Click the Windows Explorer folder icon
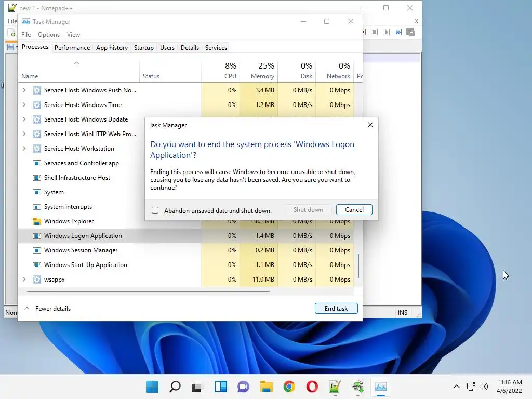 (x=37, y=221)
